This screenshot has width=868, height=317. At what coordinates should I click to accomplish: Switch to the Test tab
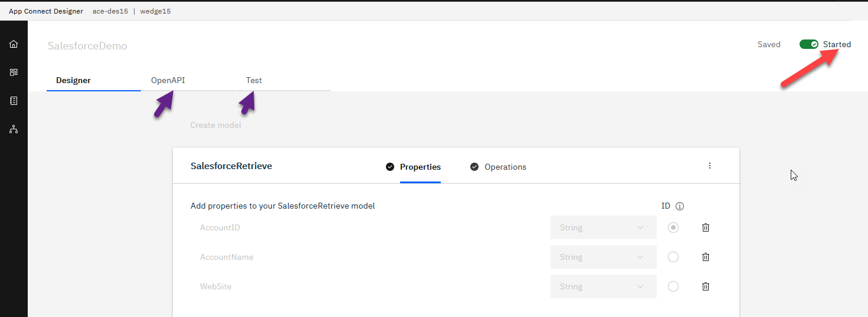[254, 81]
